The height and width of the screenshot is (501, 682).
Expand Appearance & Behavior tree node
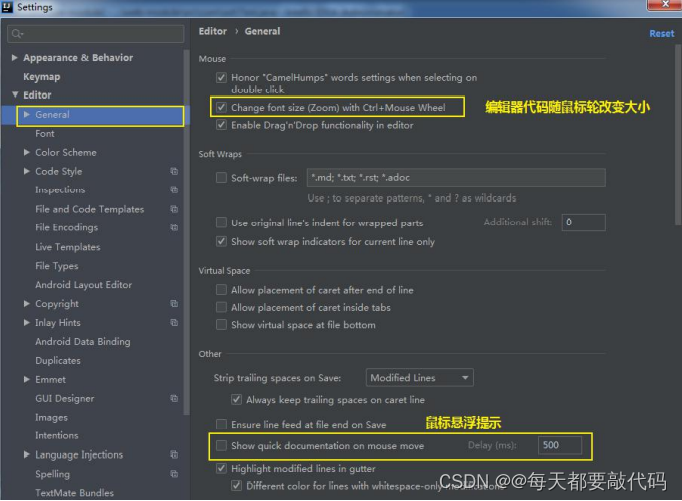[x=14, y=57]
